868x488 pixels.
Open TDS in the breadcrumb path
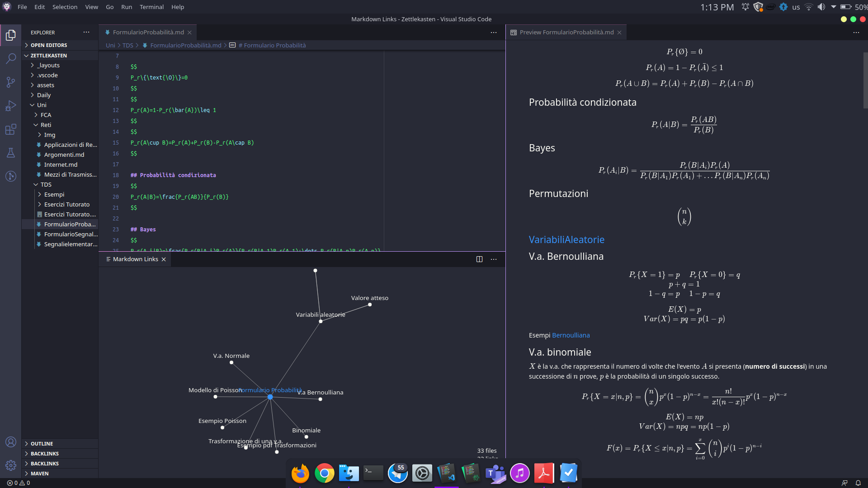click(127, 45)
